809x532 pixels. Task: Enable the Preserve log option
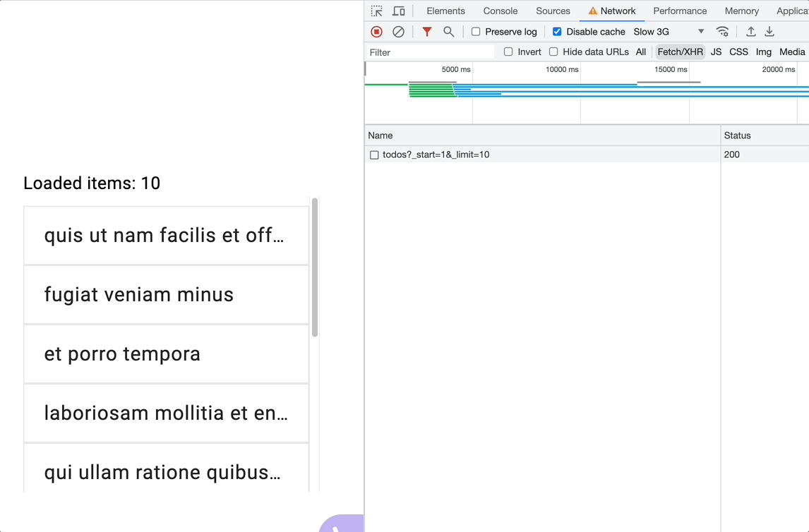pos(477,32)
